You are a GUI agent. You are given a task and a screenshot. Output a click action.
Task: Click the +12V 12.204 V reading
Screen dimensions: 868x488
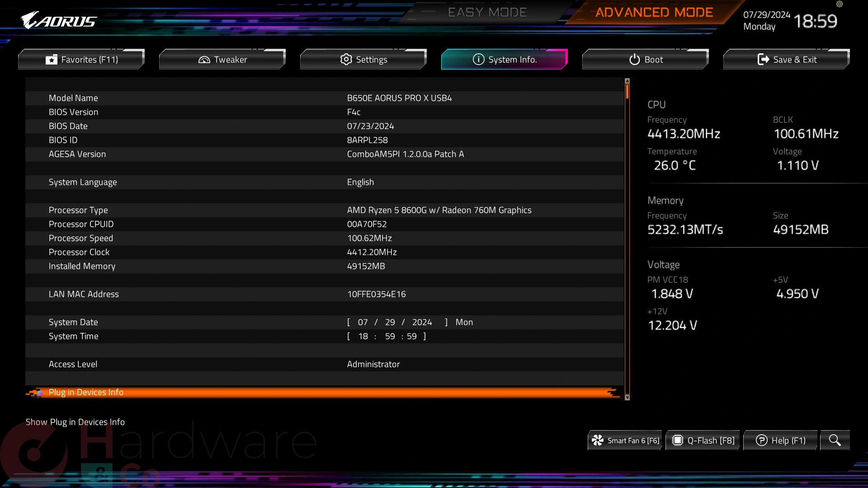click(672, 325)
